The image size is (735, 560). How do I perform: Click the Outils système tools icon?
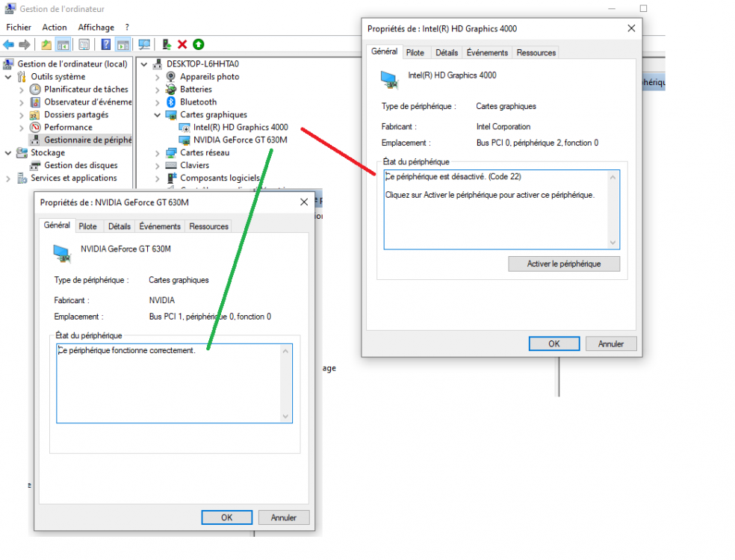pyautogui.click(x=22, y=77)
